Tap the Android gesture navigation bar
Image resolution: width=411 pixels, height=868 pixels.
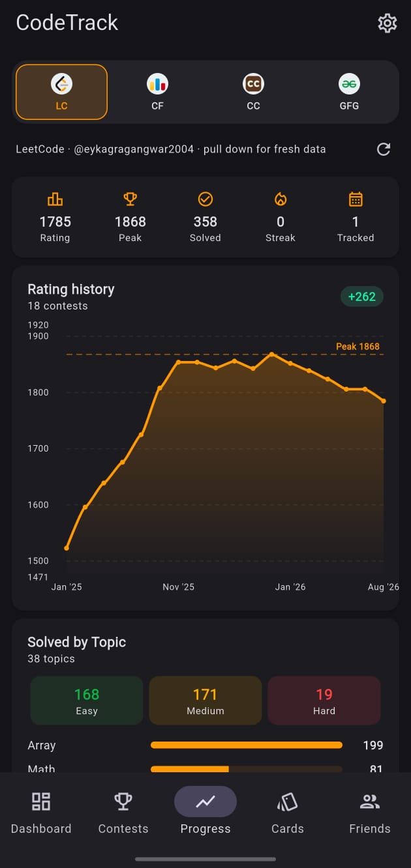coord(205,859)
